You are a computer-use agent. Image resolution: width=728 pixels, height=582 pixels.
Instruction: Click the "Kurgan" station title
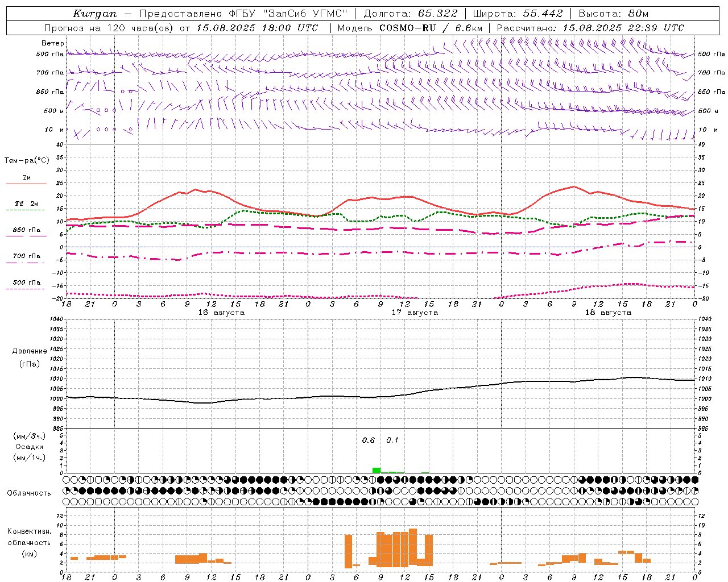95,14
